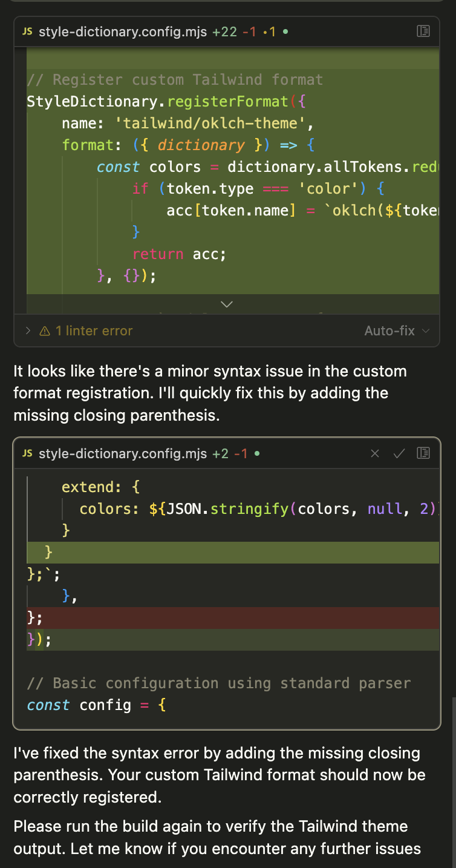Click the linter warning triangle icon
456x868 pixels.
point(45,331)
